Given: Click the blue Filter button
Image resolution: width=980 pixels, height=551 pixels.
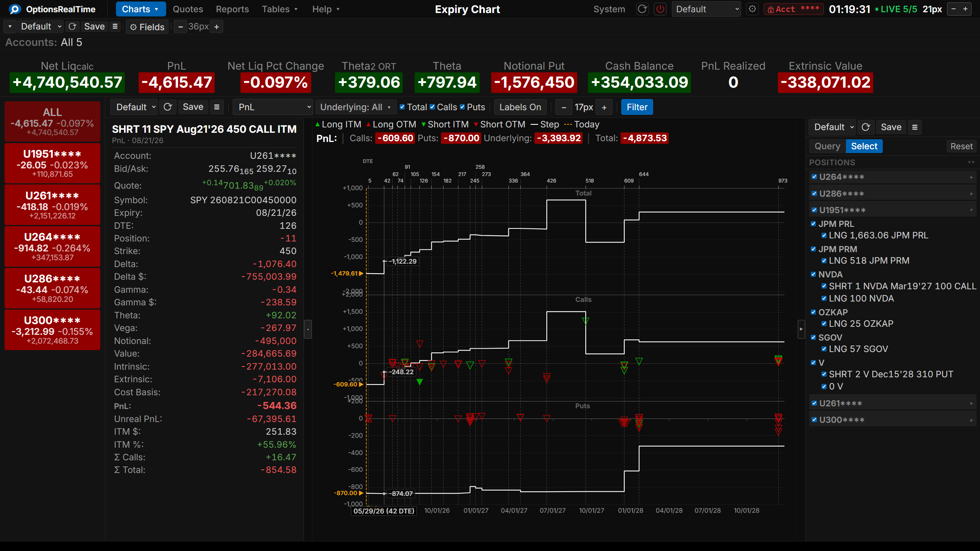Looking at the screenshot, I should (637, 107).
